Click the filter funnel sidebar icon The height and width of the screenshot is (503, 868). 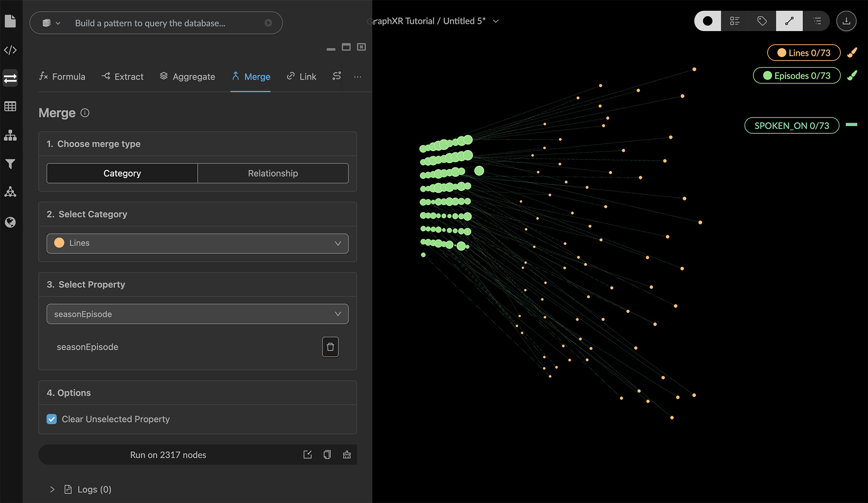[10, 164]
